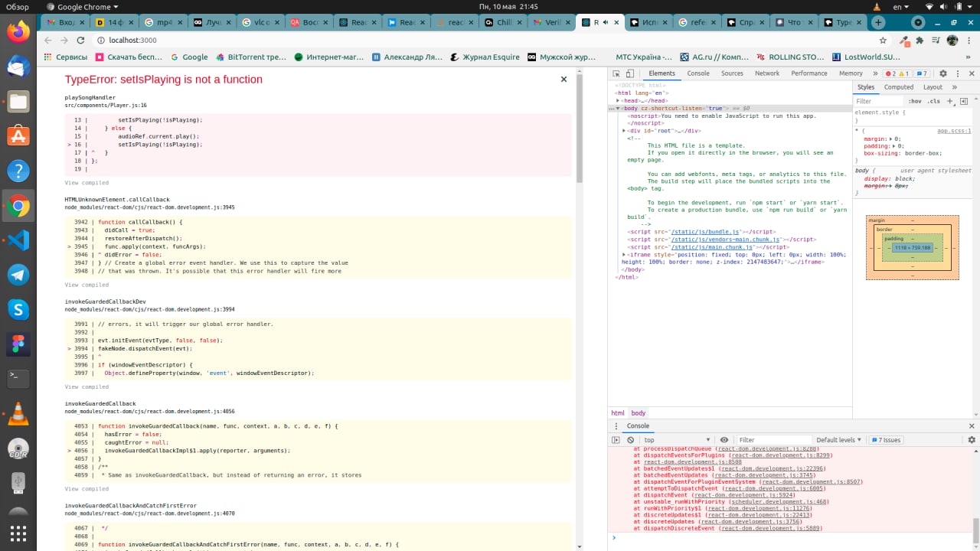
Task: Add a new style rule with plus icon
Action: pos(952,101)
